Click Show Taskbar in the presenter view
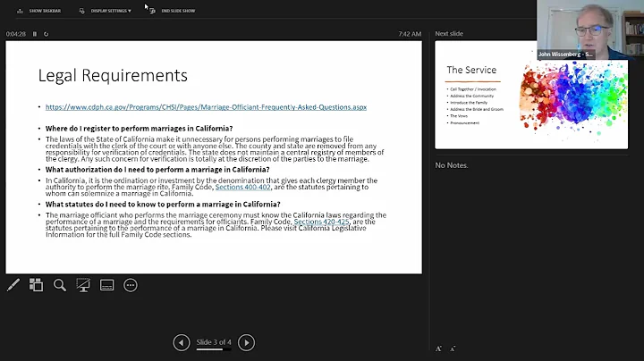The height and width of the screenshot is (361, 644). pyautogui.click(x=39, y=11)
